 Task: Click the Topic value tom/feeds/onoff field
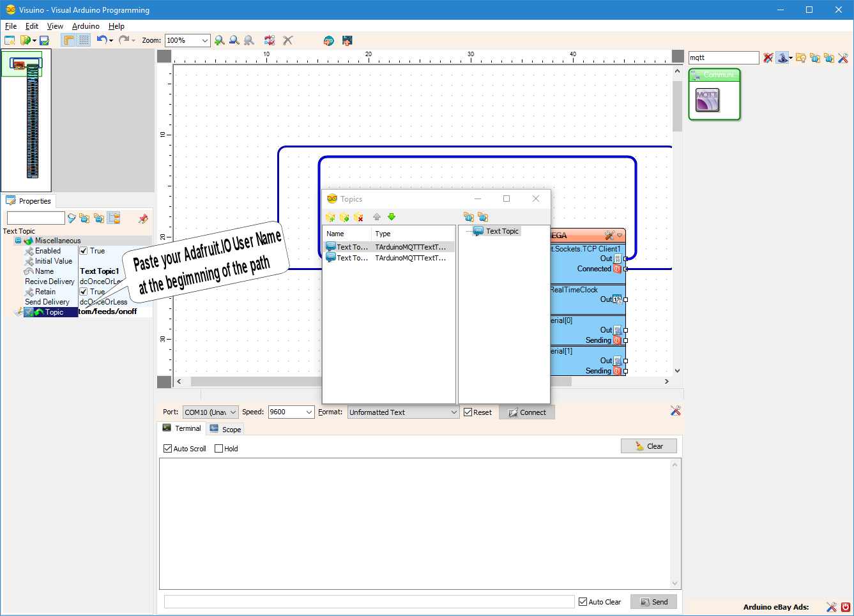pyautogui.click(x=115, y=312)
